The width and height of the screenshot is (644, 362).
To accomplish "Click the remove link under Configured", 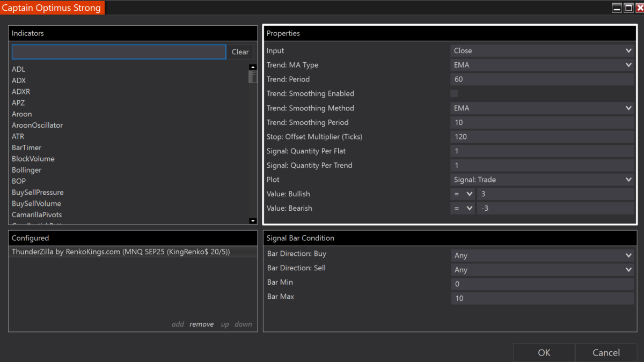I will 201,324.
